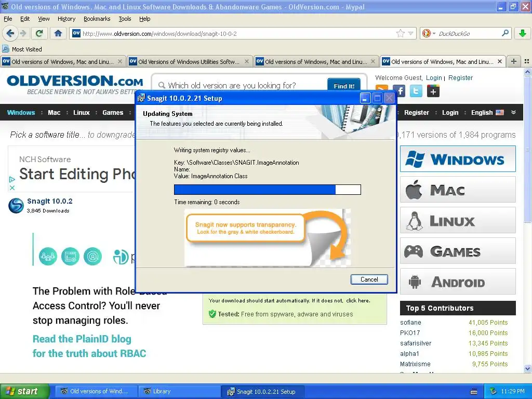532x399 pixels.
Task: Switch to Library window in taskbar
Action: pyautogui.click(x=179, y=391)
